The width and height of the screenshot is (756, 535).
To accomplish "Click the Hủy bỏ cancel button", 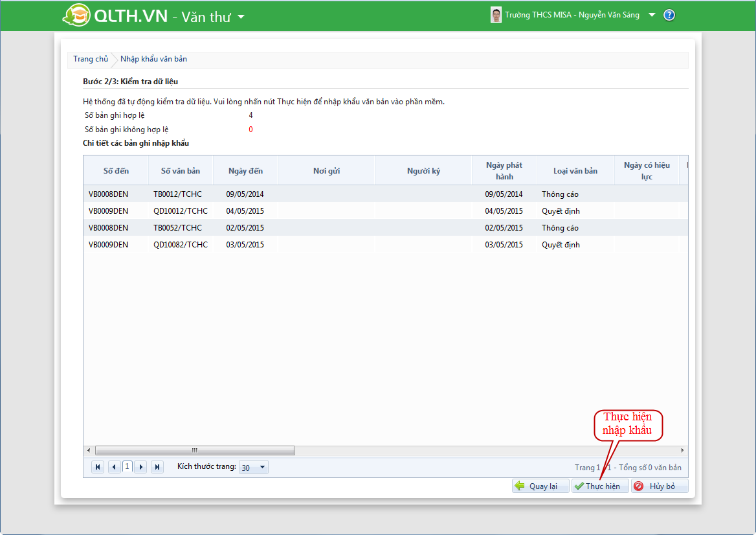I will (660, 486).
